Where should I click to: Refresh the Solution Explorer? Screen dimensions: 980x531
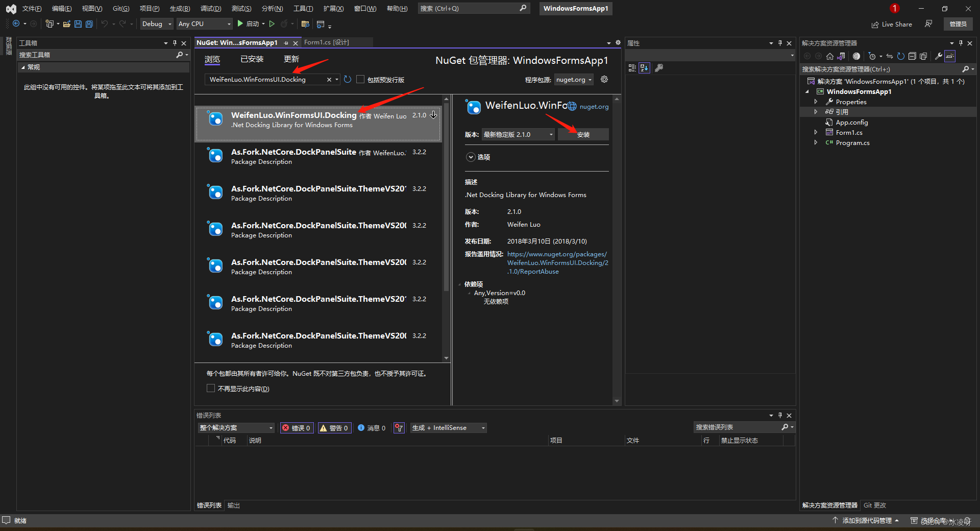[x=901, y=56]
